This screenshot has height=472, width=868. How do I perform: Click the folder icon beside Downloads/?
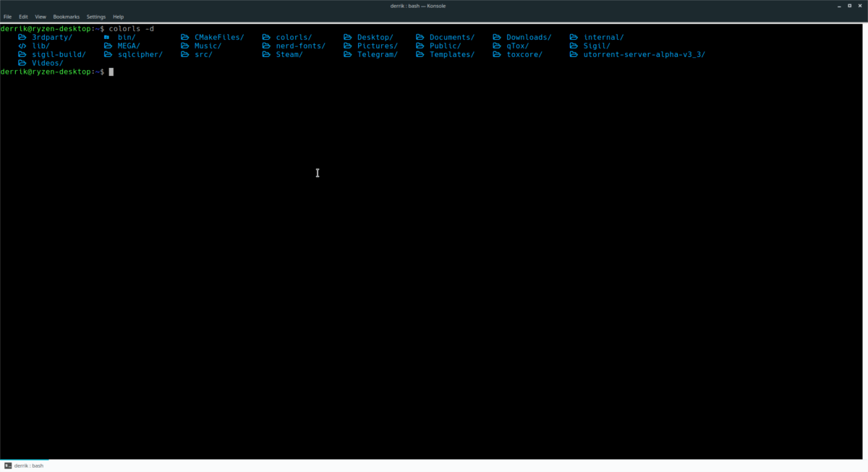[x=497, y=37]
